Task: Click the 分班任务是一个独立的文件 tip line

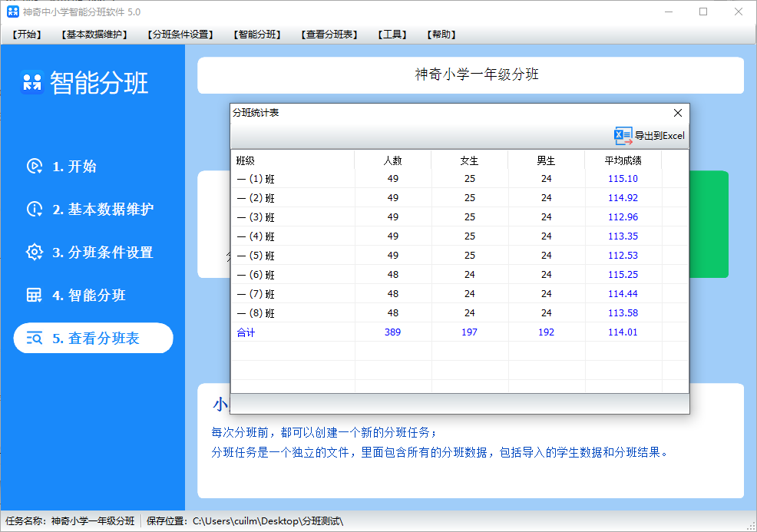Action: [x=440, y=452]
